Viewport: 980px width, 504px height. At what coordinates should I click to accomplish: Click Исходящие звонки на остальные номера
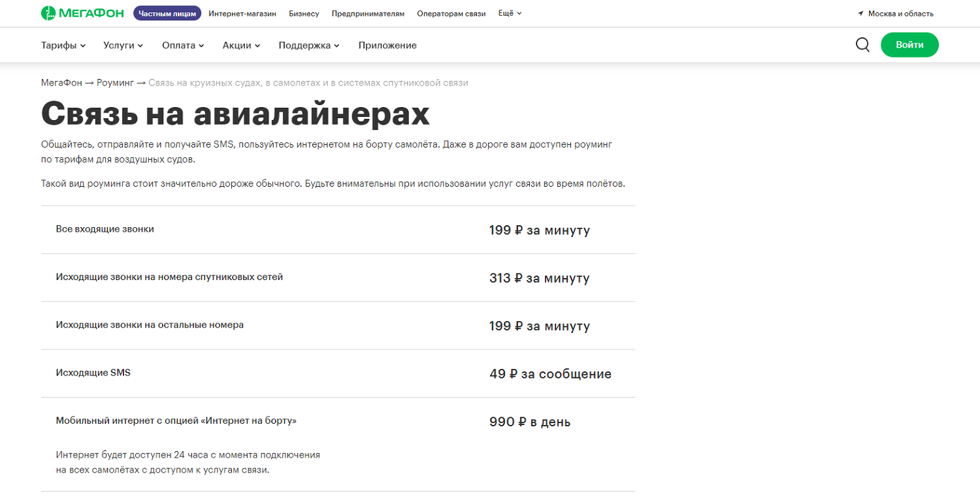[x=150, y=324]
